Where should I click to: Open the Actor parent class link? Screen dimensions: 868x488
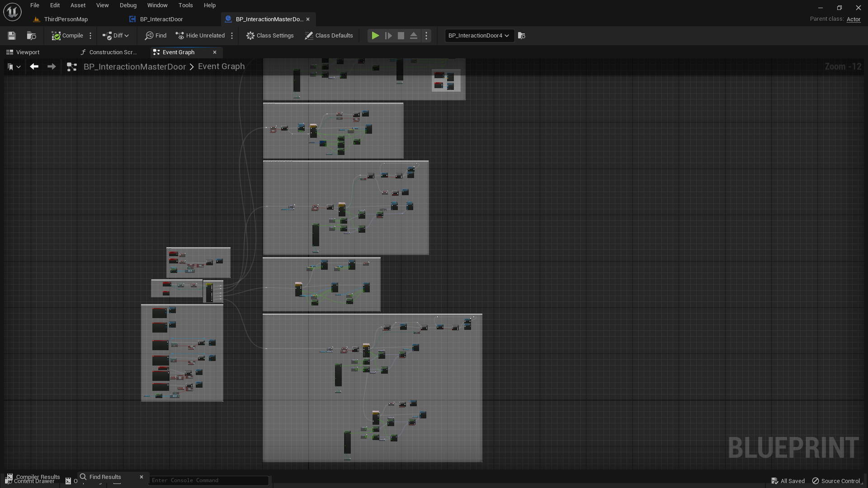click(x=854, y=19)
